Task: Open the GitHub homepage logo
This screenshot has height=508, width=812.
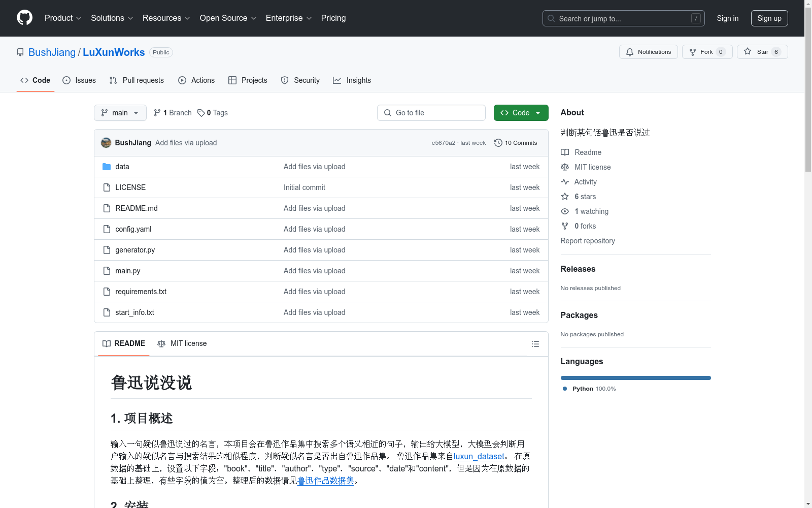Action: coord(24,18)
